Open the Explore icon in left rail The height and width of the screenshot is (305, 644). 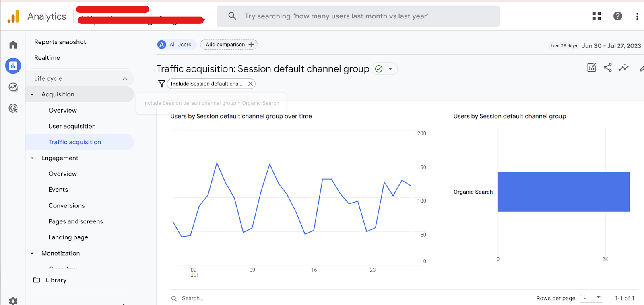tap(13, 87)
